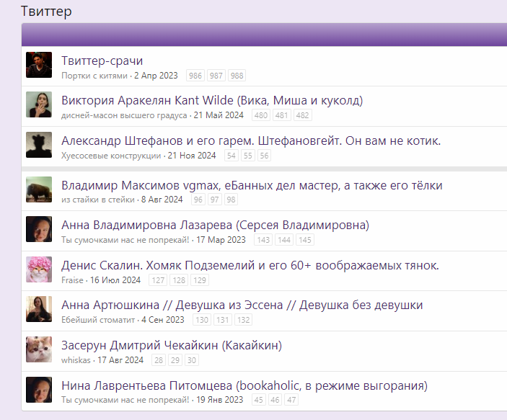The width and height of the screenshot is (507, 420).
Task: Open the Твиттер-срачи thread avatar
Action: 39,65
